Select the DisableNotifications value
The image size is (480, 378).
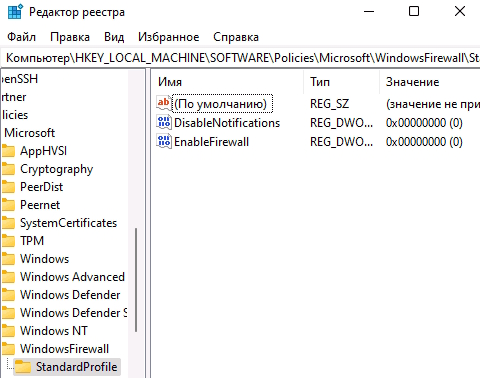[227, 123]
